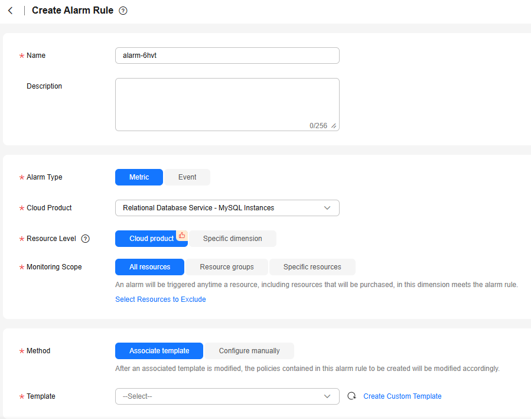Image resolution: width=531 pixels, height=420 pixels.
Task: Choose Configure manually method
Action: pos(249,351)
